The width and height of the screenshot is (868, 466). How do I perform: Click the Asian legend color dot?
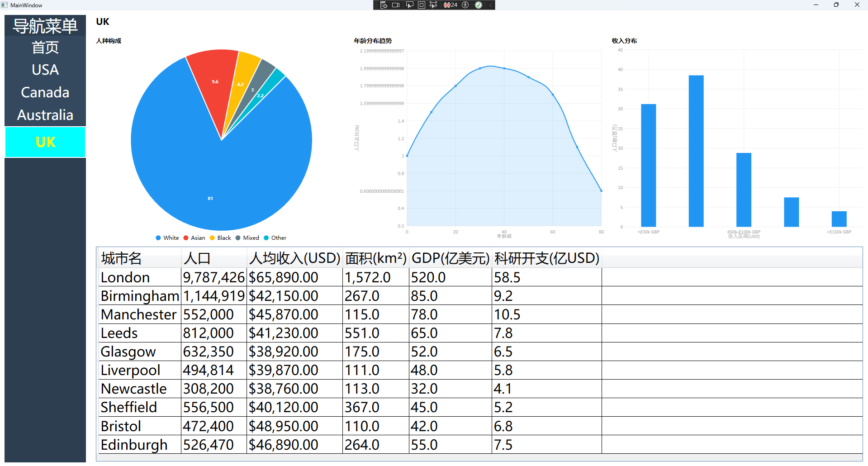click(186, 238)
